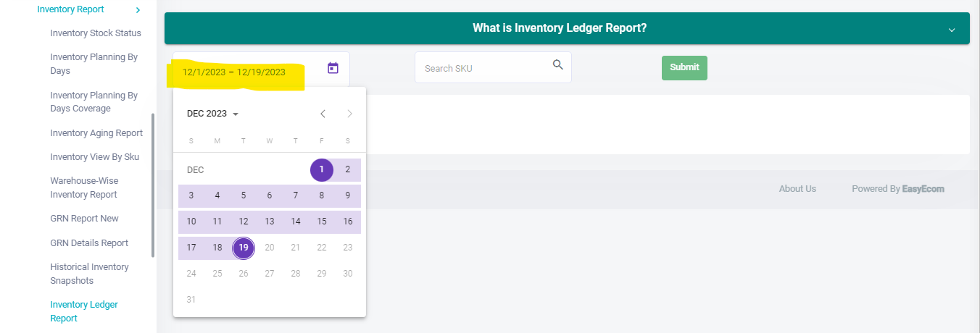This screenshot has width=980, height=333.
Task: Select December 7 in calendar
Action: coord(296,195)
